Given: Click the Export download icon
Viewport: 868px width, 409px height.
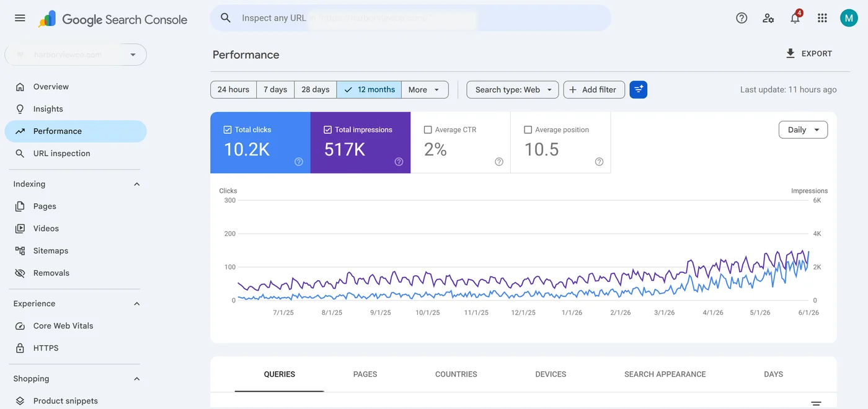Looking at the screenshot, I should [790, 53].
